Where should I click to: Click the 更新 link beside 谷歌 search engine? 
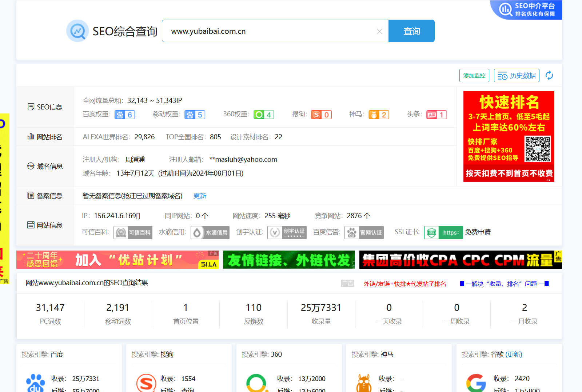coord(514,355)
